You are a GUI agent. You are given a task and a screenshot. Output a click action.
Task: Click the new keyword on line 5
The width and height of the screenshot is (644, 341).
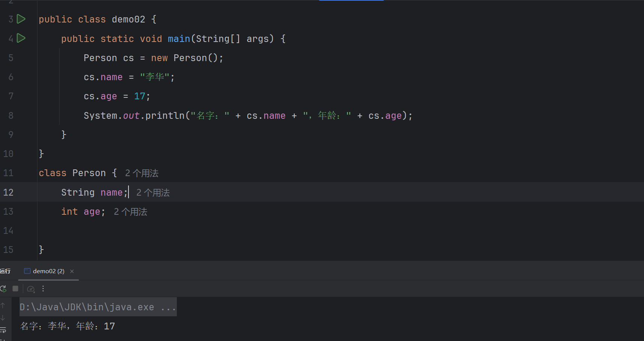tap(159, 58)
